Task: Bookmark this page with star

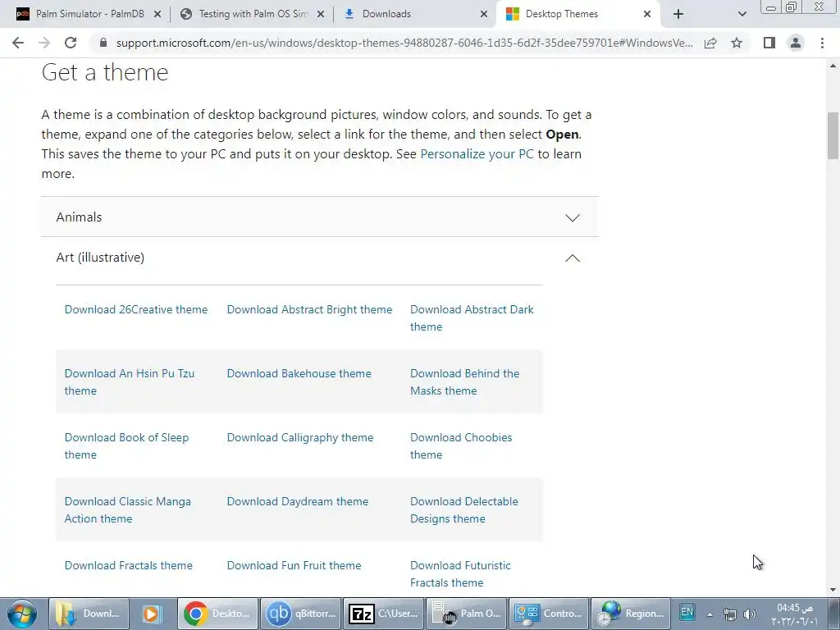Action: click(737, 43)
